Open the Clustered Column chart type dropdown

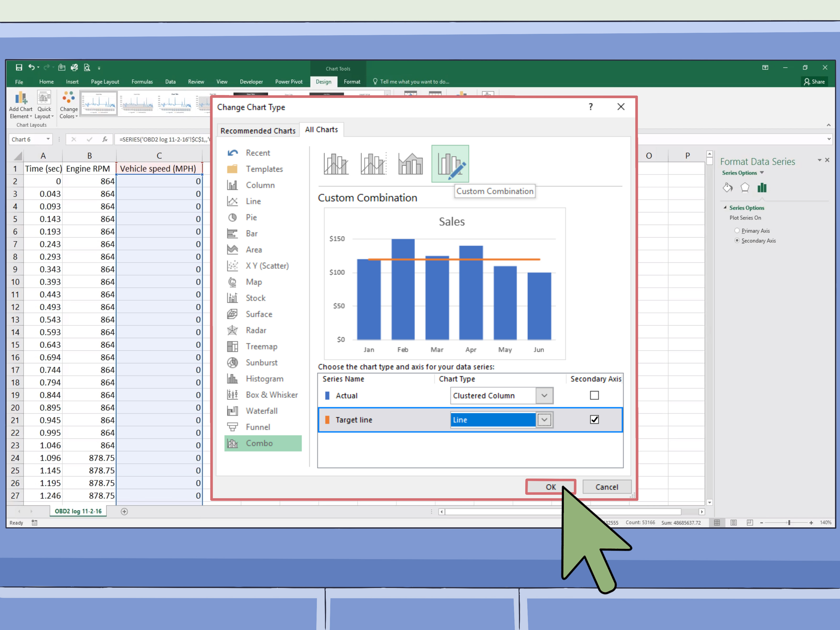click(544, 395)
